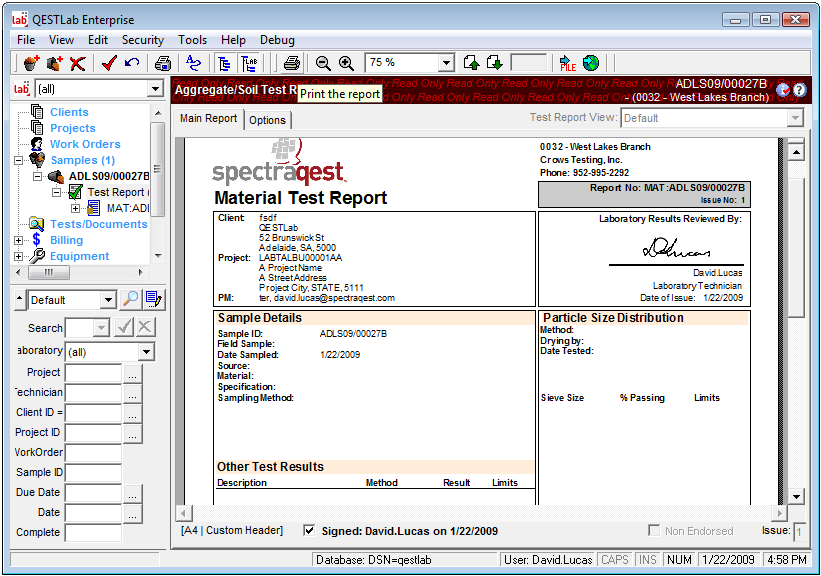Screen dimensions: 821x576
Task: Click the green previous page arrow
Action: click(x=472, y=63)
